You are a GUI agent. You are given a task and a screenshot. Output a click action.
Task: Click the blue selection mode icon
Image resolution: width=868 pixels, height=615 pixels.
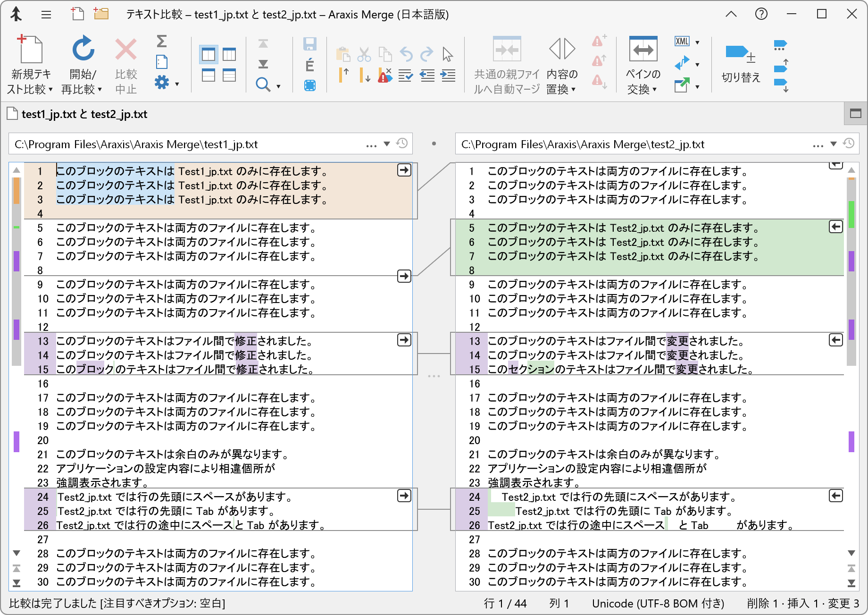coord(309,85)
